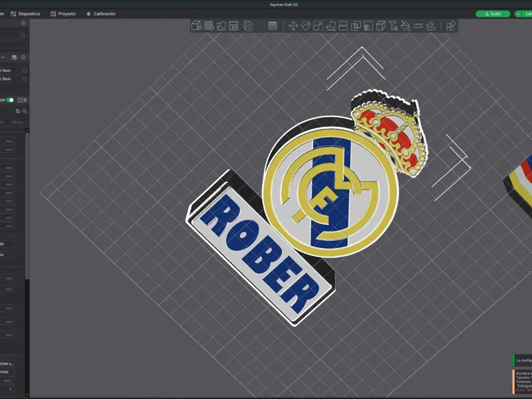The width and height of the screenshot is (532, 399).
Task: Click the Add object cube icon
Action: [196, 26]
